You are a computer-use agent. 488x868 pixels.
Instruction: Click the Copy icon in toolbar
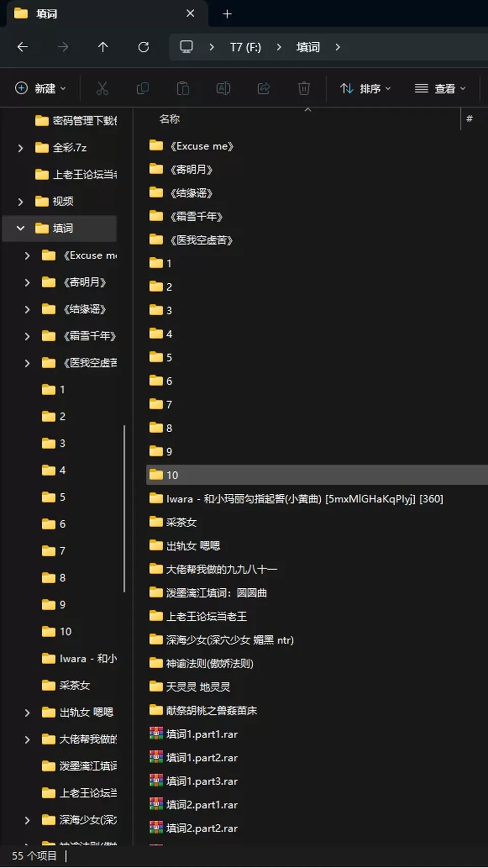tap(143, 88)
